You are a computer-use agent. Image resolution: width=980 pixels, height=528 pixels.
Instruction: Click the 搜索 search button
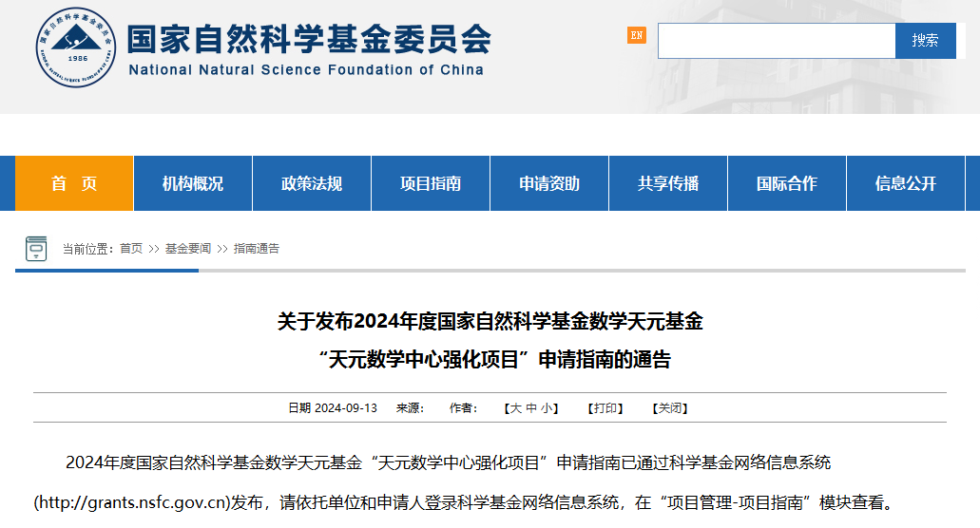click(925, 41)
